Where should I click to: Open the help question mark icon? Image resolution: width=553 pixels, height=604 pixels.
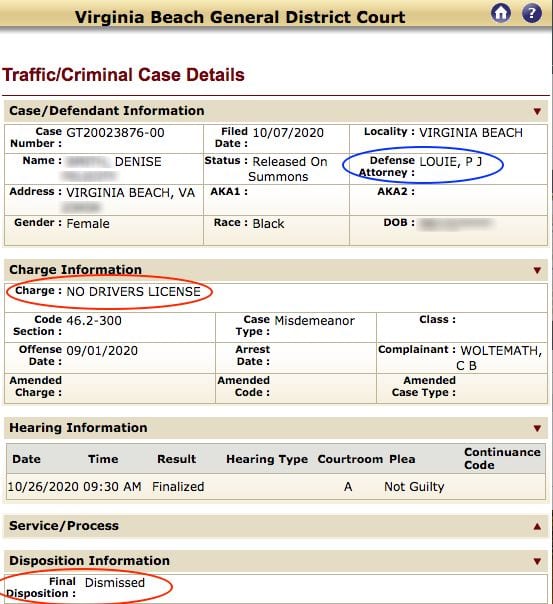pyautogui.click(x=532, y=13)
